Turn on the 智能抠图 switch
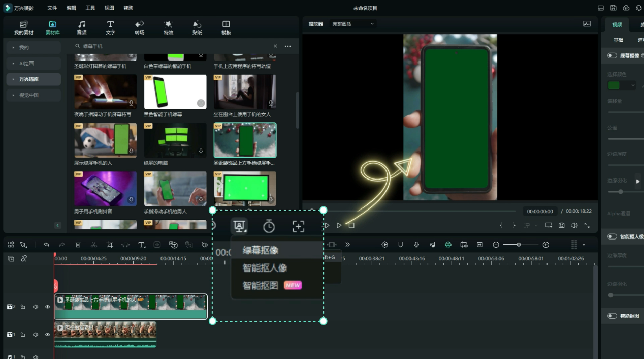Screen dimensions: 644x359 612,316
